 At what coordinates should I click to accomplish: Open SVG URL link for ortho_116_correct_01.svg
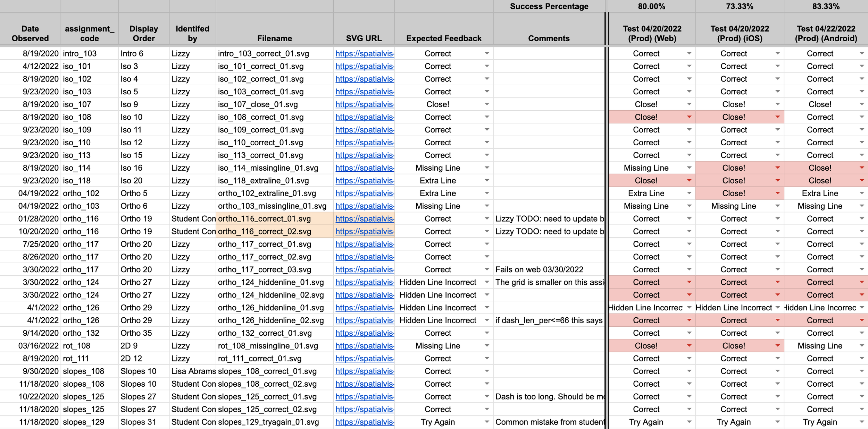365,219
